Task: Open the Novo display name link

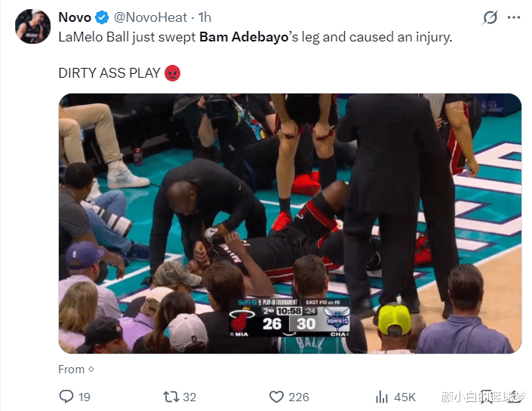Action: pos(75,17)
